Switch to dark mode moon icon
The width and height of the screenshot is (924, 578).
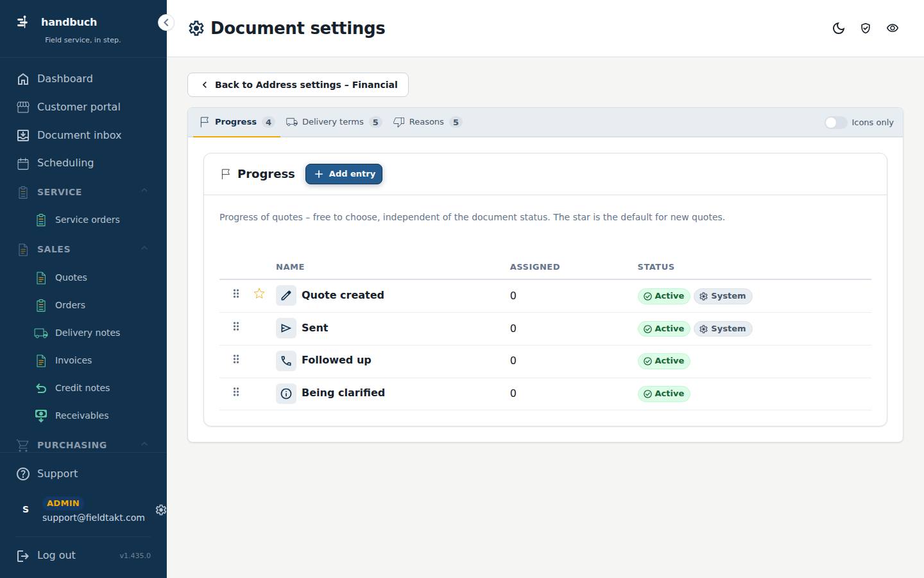tap(839, 28)
